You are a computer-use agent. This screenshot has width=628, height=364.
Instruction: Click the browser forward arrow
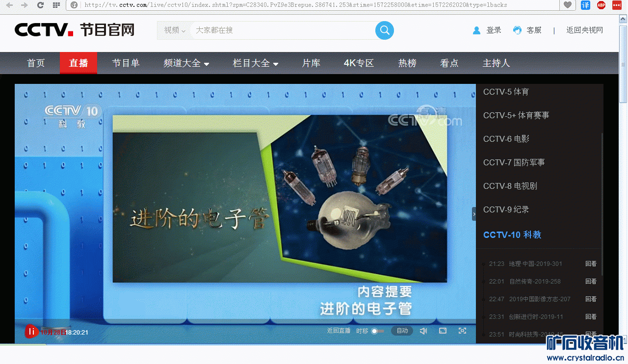(x=24, y=5)
